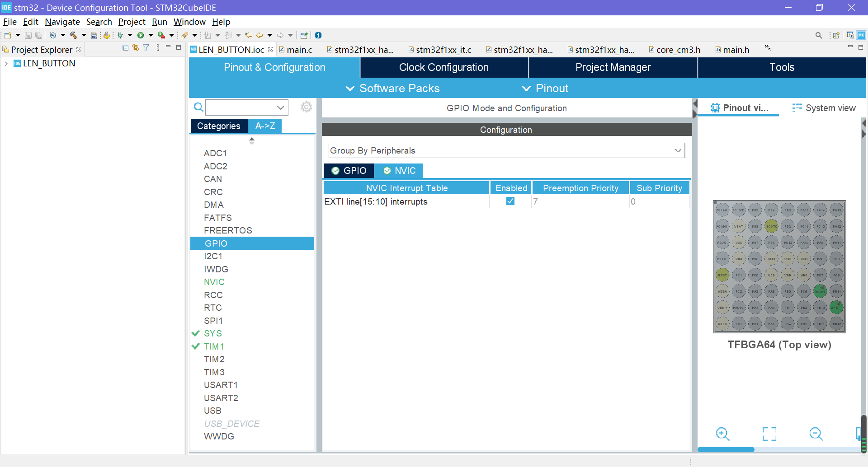Fit chip view to window
Image resolution: width=868 pixels, height=467 pixels.
769,434
